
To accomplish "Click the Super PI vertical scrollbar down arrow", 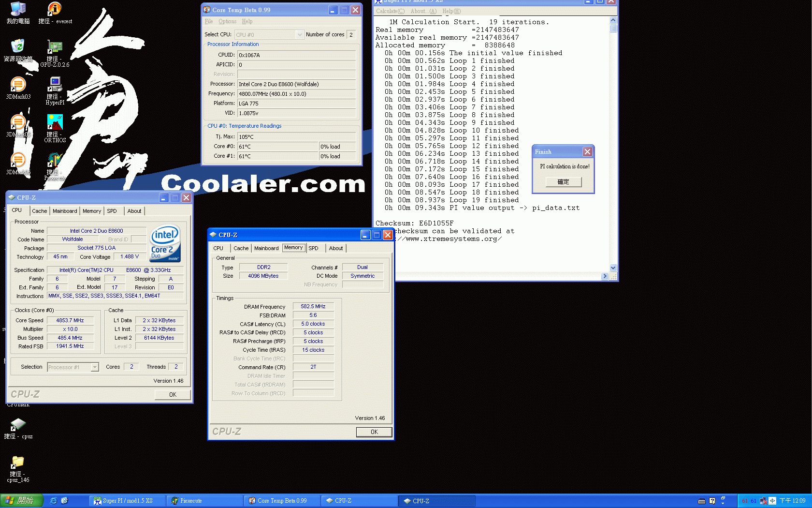I will pyautogui.click(x=613, y=268).
